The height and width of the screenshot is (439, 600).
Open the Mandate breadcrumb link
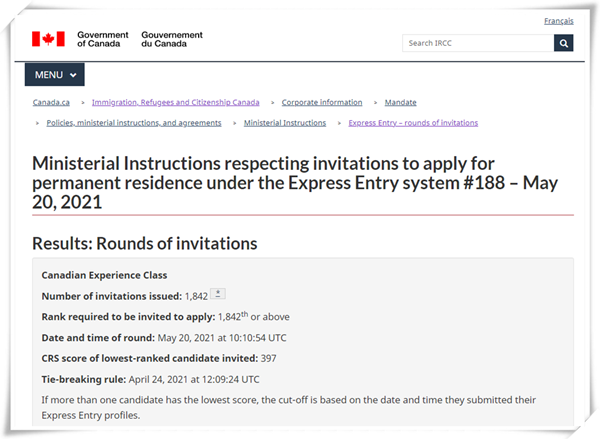[401, 102]
